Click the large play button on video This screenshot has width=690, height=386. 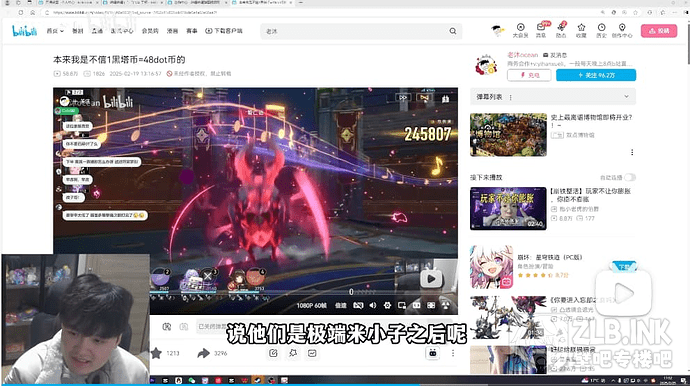point(431,279)
